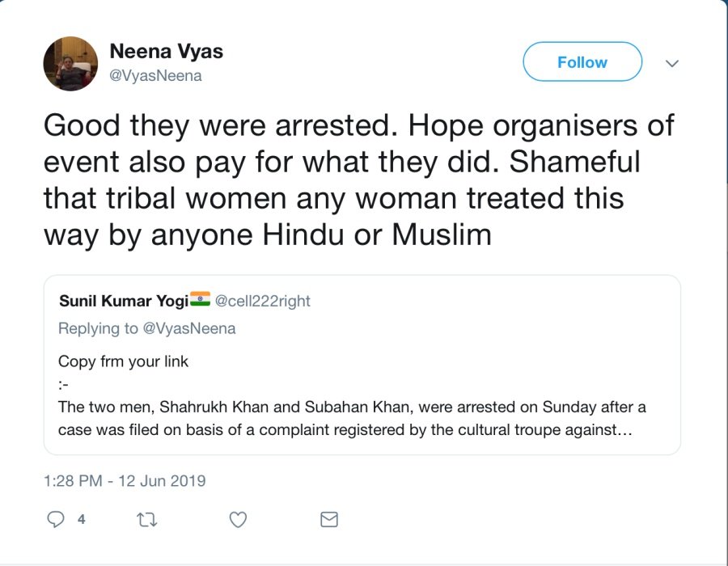Click the India flag emoji beside Sunil Kumar Yogi
Screen dimensions: 728x566
coord(200,300)
